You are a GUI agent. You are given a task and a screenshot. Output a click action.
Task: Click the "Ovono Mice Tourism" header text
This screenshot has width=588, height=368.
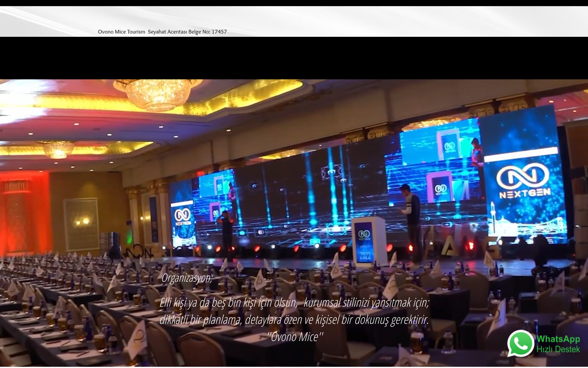(x=121, y=31)
